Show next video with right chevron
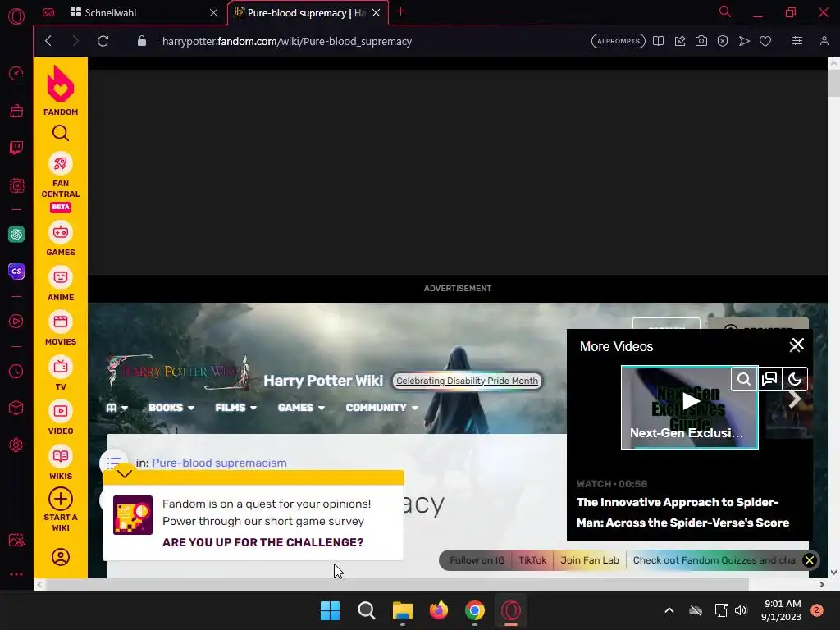Image resolution: width=840 pixels, height=630 pixels. [794, 399]
